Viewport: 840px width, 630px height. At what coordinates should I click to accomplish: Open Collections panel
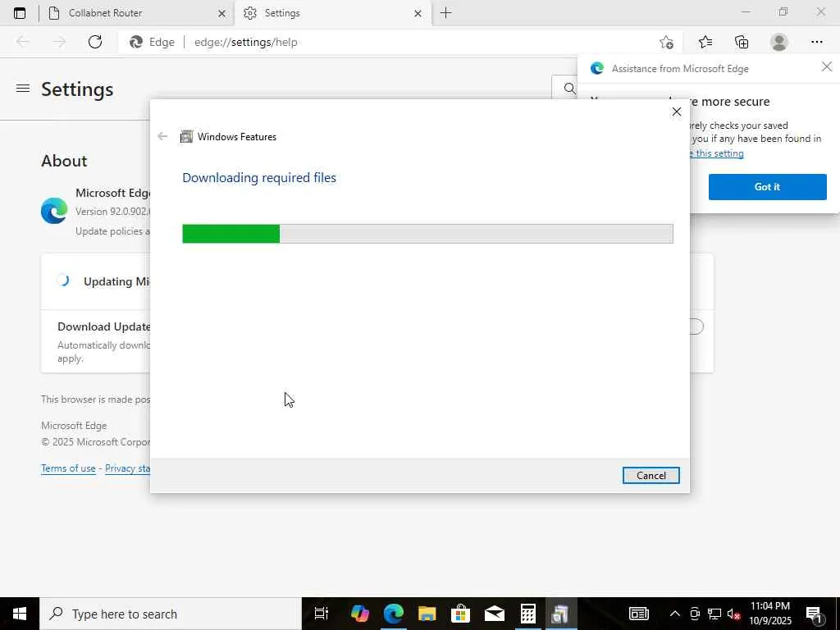[742, 42]
